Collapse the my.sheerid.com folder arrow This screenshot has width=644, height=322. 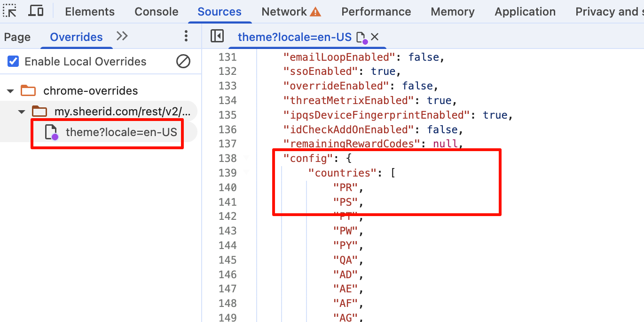[x=21, y=112]
